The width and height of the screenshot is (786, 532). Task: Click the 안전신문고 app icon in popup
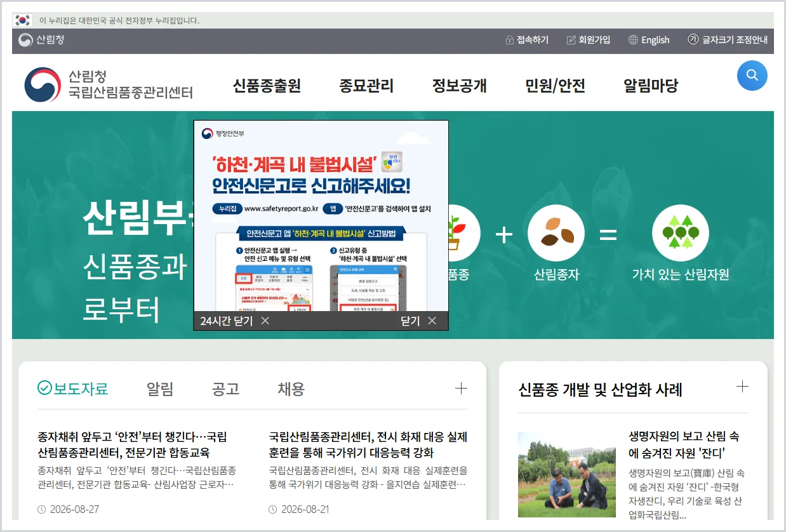392,161
